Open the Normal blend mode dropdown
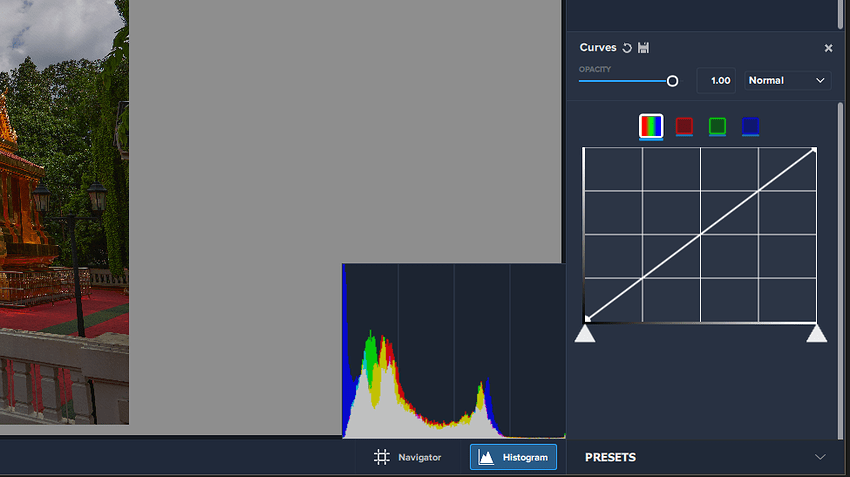Screen dimensions: 850x477 pyautogui.click(x=787, y=80)
